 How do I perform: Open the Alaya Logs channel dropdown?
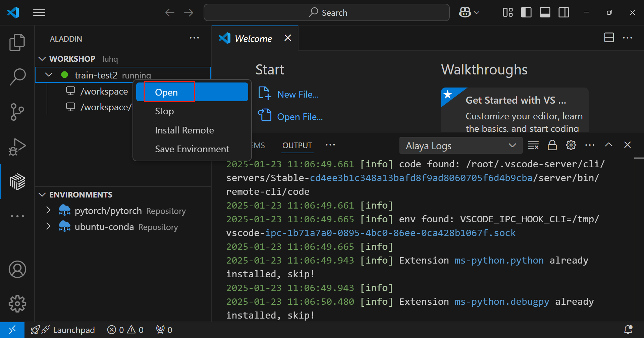point(461,146)
